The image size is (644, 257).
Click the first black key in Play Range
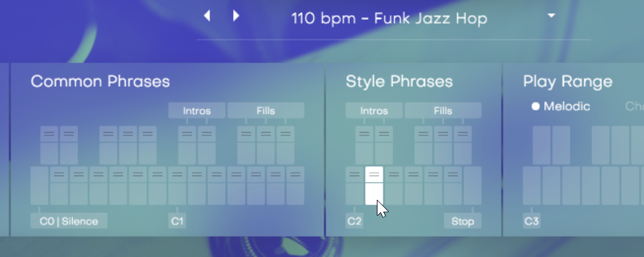[542, 145]
